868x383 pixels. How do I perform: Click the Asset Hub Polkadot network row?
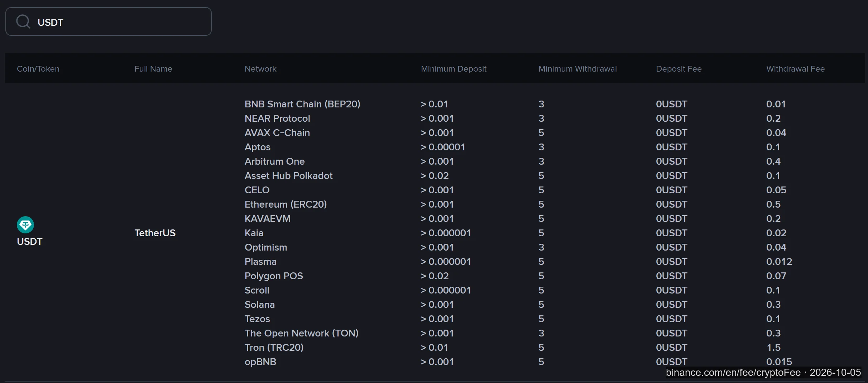pos(288,176)
